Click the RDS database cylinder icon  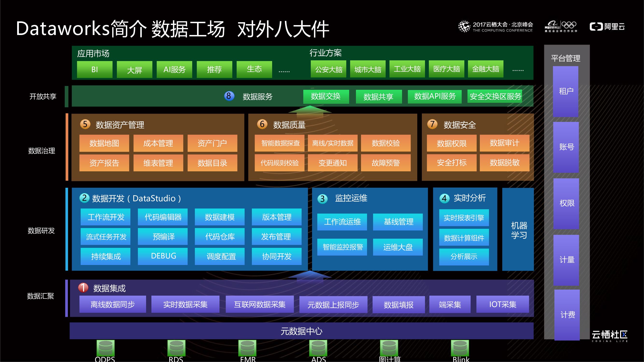(176, 348)
